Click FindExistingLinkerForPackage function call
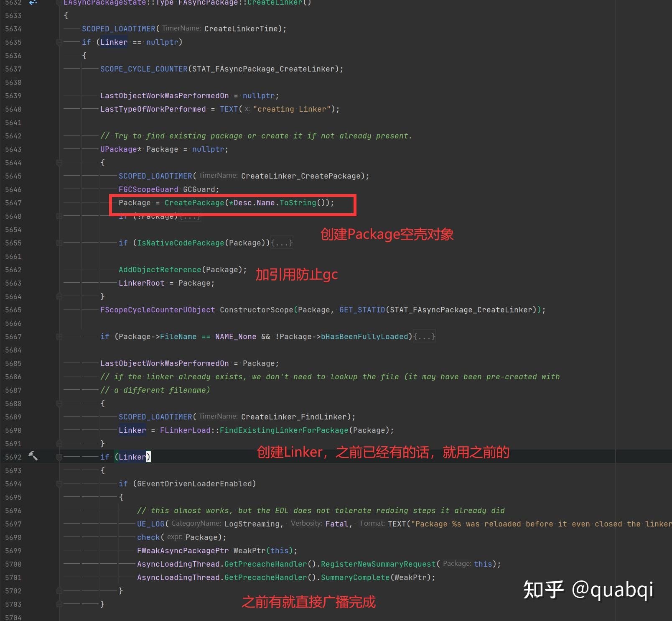 (x=284, y=430)
